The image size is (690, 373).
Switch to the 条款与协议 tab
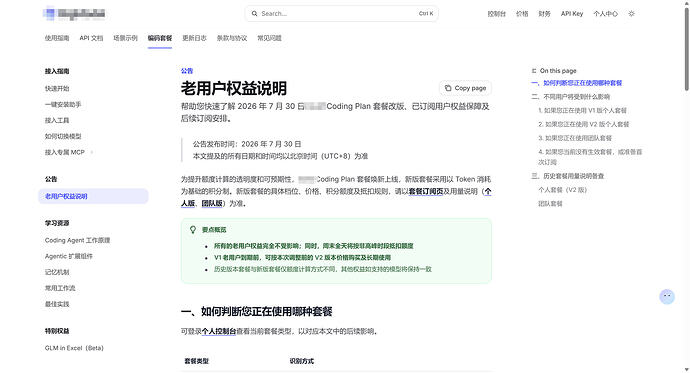pos(231,38)
